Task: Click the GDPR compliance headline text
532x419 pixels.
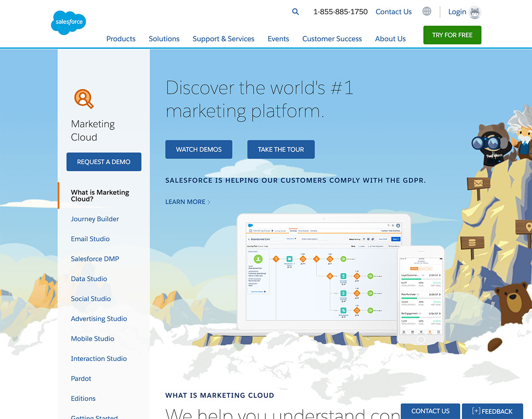Action: [x=296, y=180]
